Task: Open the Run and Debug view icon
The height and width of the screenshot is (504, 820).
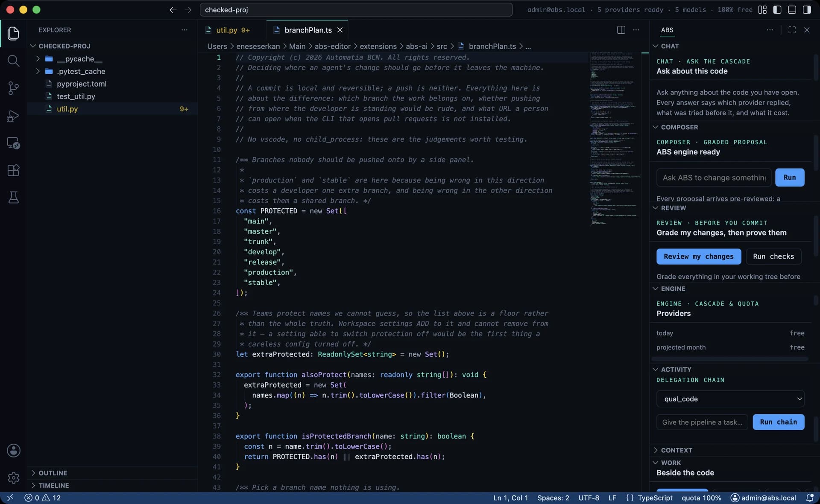Action: click(x=13, y=116)
